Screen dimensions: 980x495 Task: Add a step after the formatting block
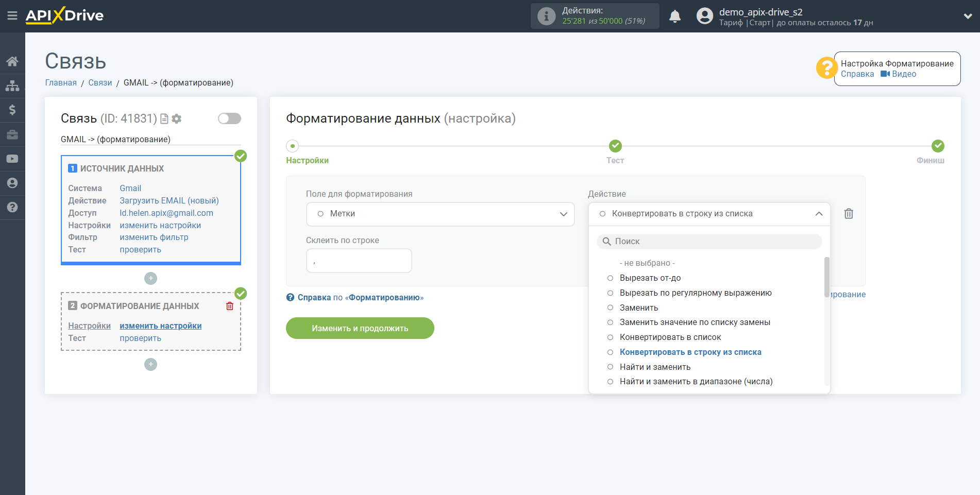[x=150, y=364]
